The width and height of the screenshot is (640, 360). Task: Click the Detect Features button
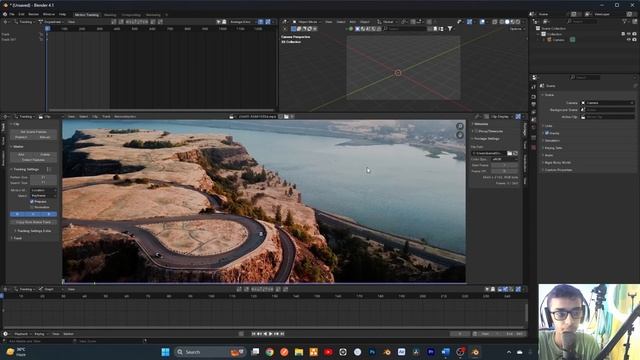pos(33,160)
